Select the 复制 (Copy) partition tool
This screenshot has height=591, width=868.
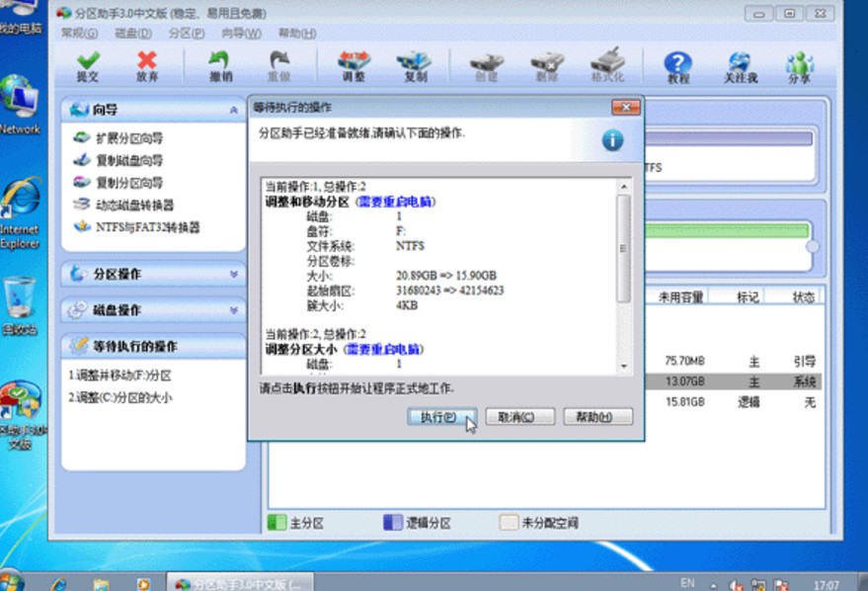click(415, 66)
